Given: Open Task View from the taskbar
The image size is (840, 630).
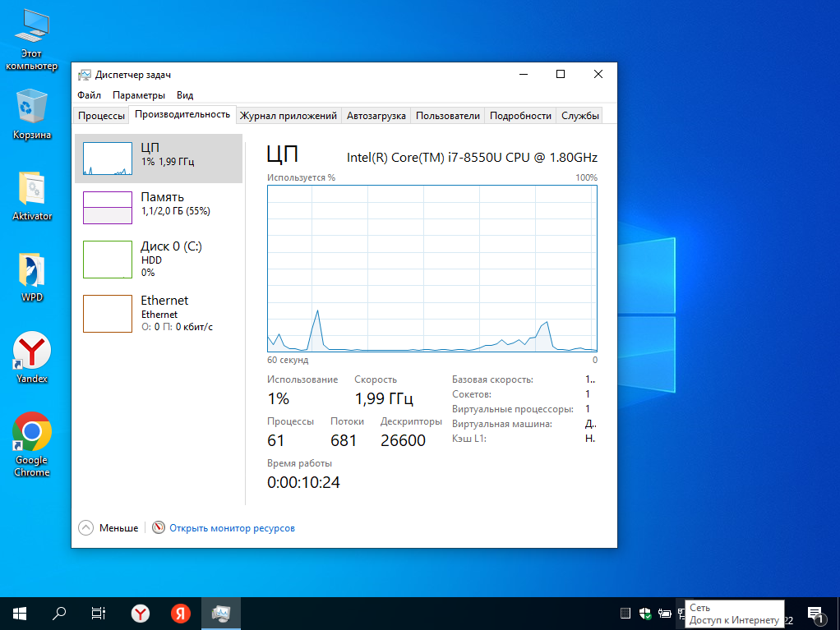Looking at the screenshot, I should pos(98,613).
